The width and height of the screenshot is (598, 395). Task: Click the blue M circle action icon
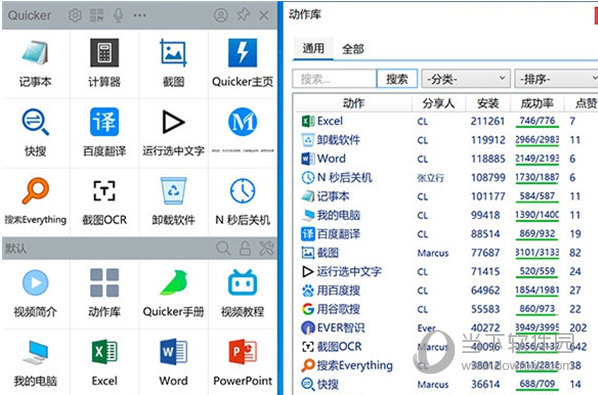[x=243, y=122]
